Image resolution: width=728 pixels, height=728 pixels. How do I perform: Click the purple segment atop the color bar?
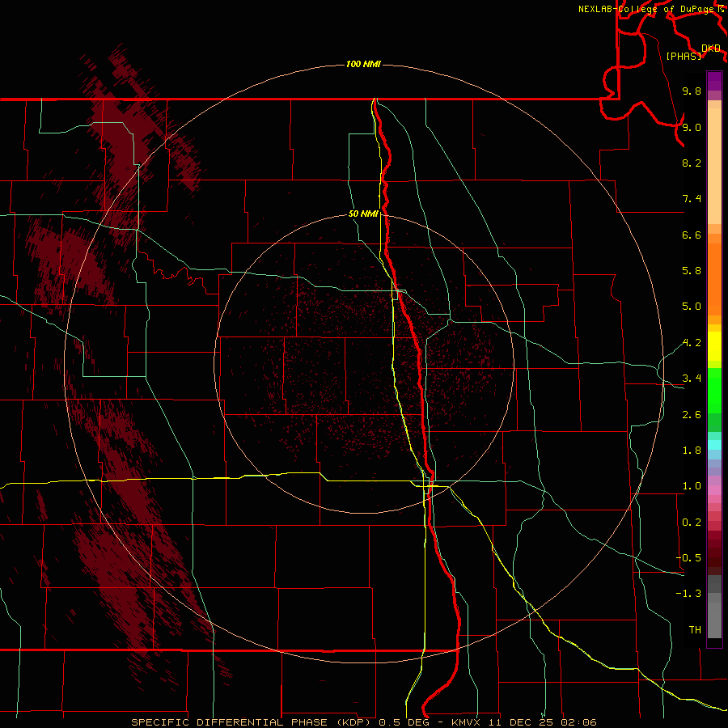click(714, 82)
